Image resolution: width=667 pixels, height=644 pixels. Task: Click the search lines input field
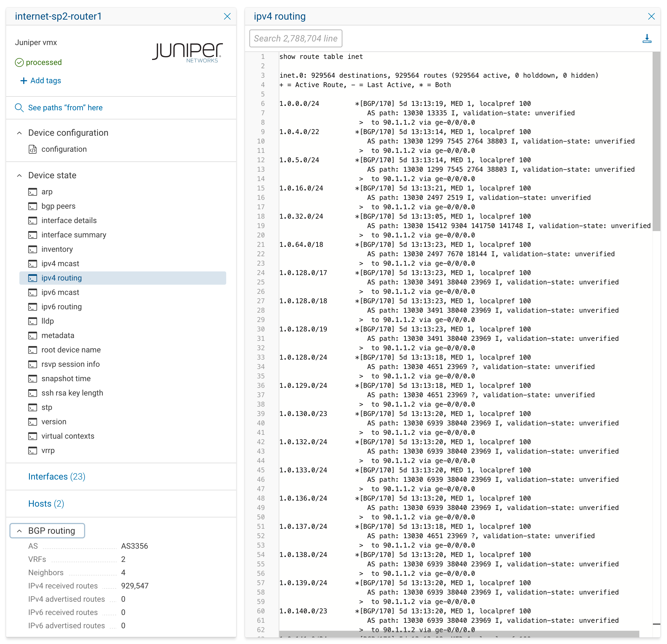tap(295, 38)
